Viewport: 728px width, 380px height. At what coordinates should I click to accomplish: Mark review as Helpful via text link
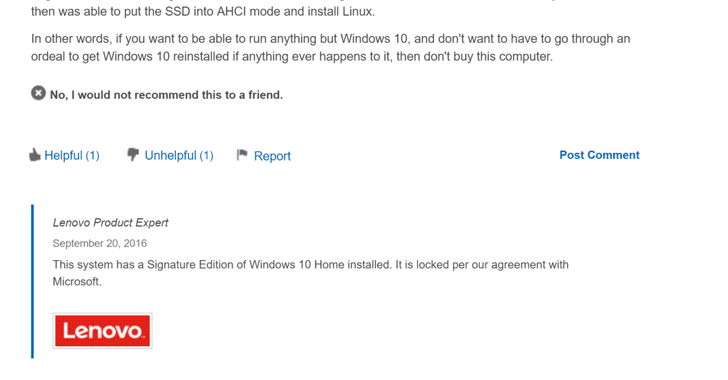72,156
